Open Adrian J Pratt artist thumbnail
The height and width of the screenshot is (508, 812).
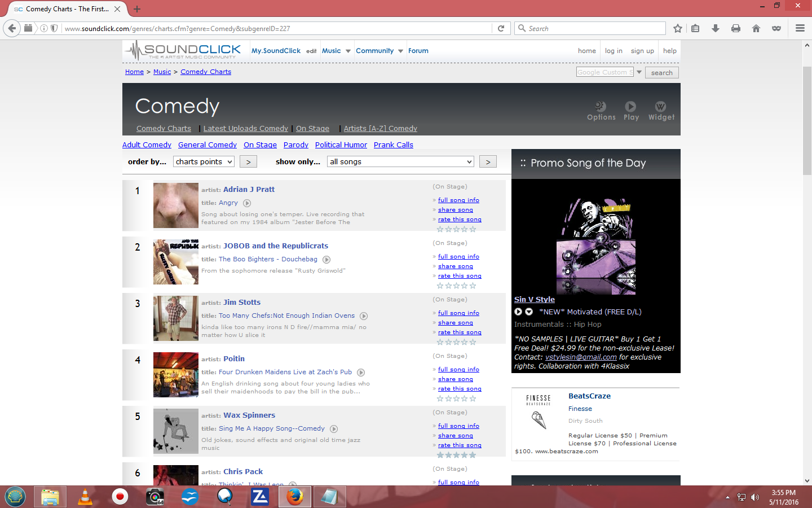176,205
